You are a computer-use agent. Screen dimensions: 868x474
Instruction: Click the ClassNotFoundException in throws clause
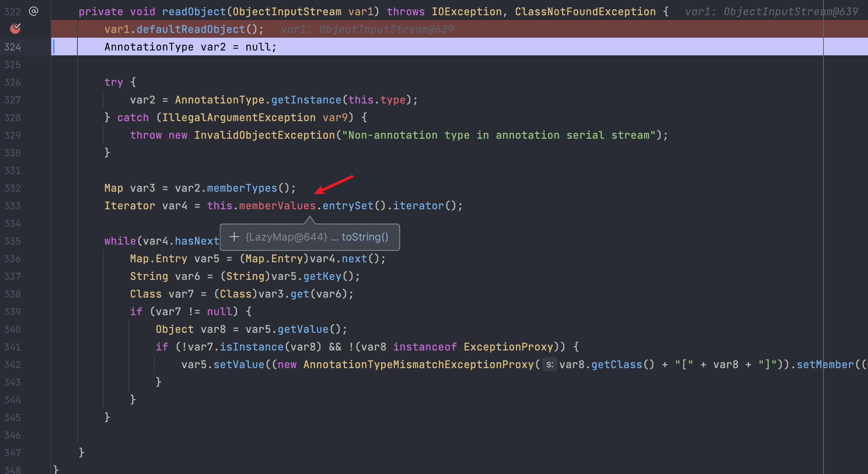tap(585, 12)
